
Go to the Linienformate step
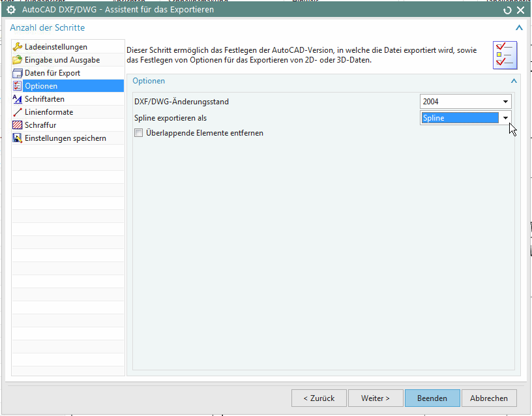(68, 112)
